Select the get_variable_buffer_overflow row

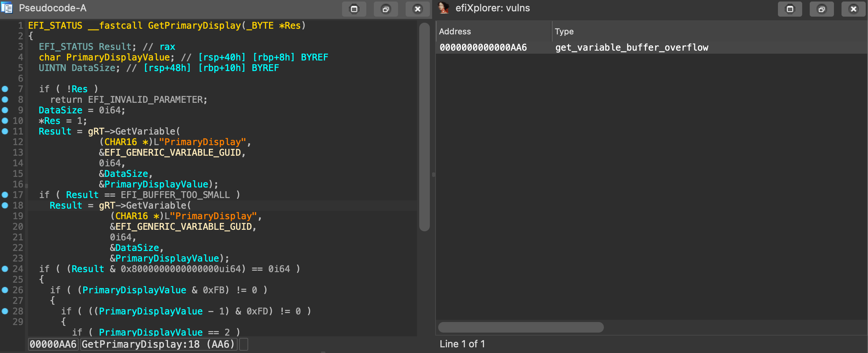pyautogui.click(x=631, y=48)
